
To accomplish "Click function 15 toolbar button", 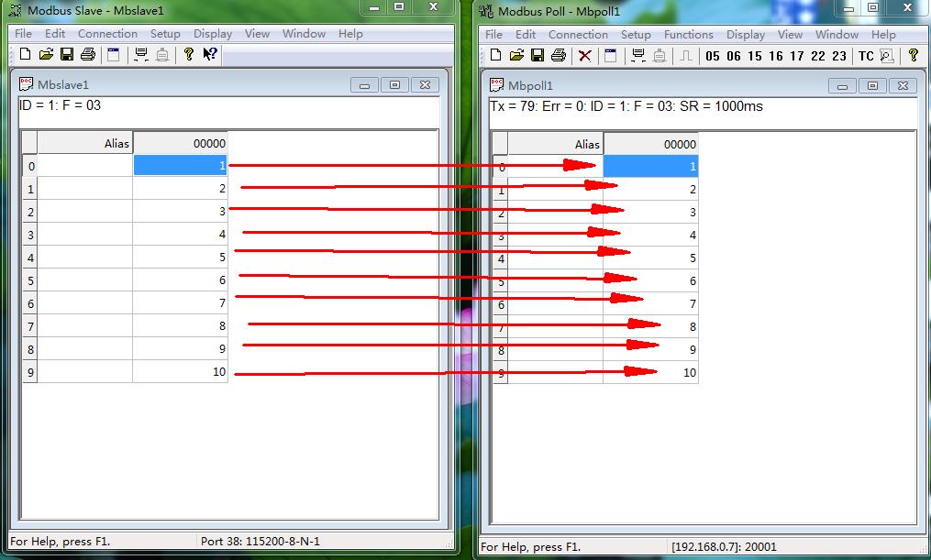I will 755,56.
